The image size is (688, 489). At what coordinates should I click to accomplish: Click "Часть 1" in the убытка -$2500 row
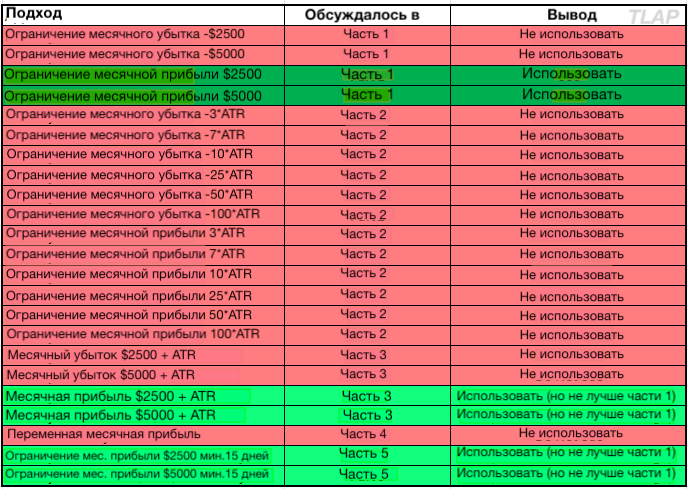click(366, 34)
